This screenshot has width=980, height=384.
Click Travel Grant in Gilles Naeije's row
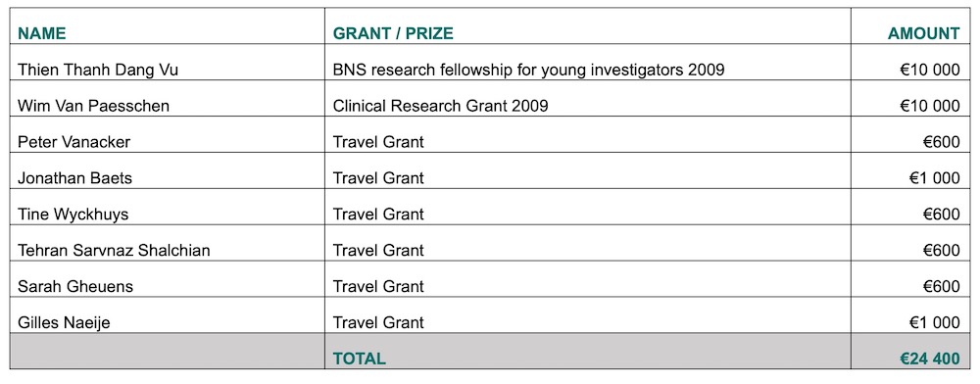(378, 323)
